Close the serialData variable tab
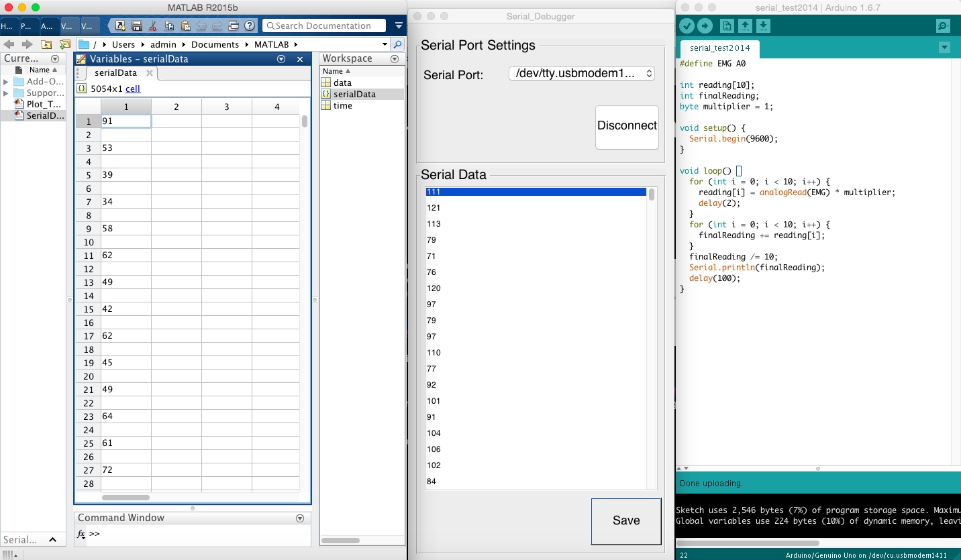 point(150,73)
